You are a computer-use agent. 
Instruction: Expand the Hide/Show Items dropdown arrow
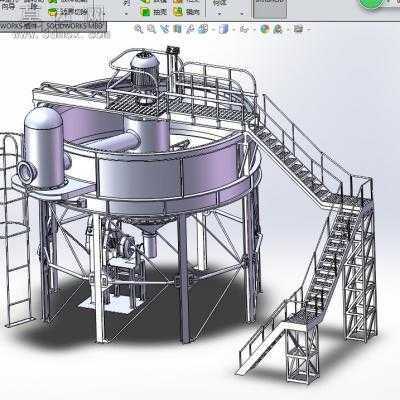[x=254, y=30]
